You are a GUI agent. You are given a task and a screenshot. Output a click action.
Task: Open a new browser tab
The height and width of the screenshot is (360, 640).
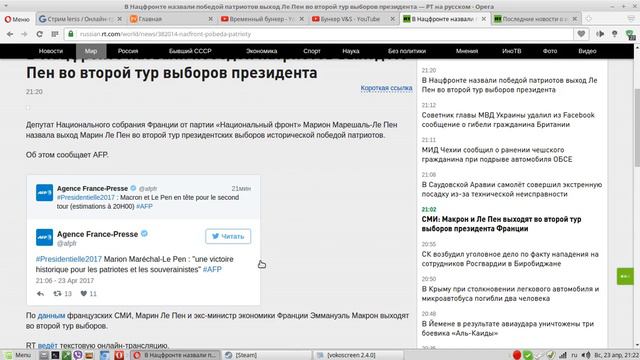click(589, 19)
